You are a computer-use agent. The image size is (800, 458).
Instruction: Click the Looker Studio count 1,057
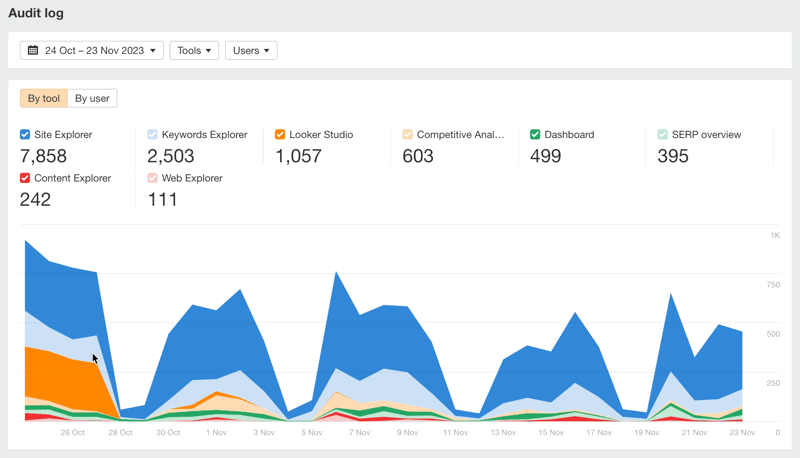point(298,156)
